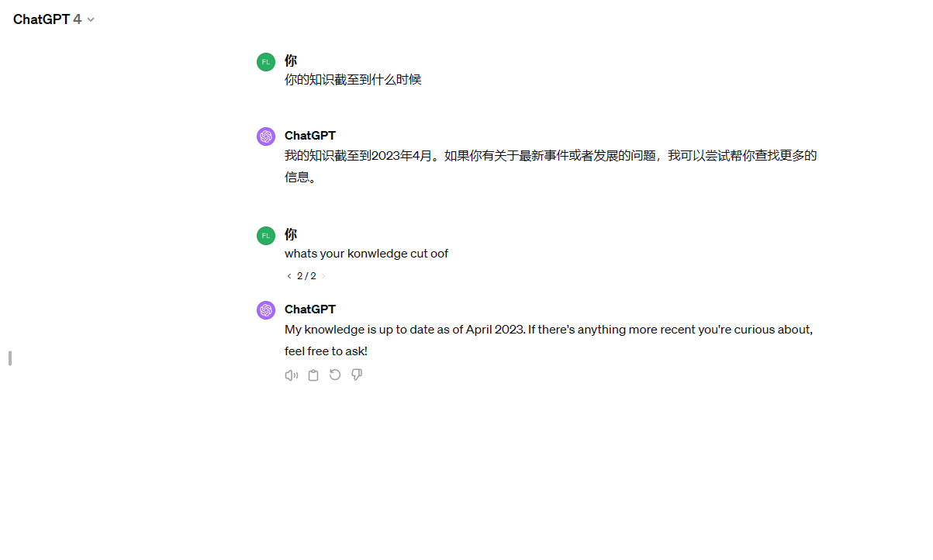Viewport: 933px width, 560px height.
Task: Click the 'My knowledge is up to date' reply text
Action: (548, 340)
